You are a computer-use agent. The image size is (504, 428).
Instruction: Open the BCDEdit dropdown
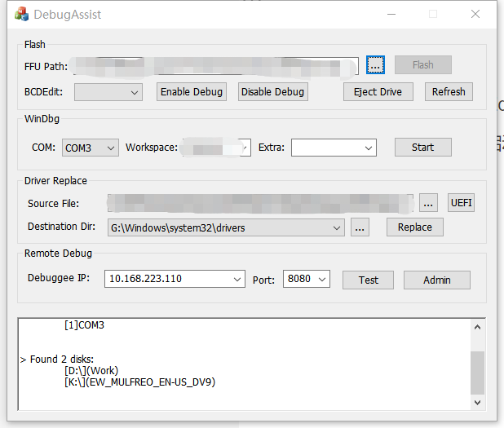[x=108, y=92]
